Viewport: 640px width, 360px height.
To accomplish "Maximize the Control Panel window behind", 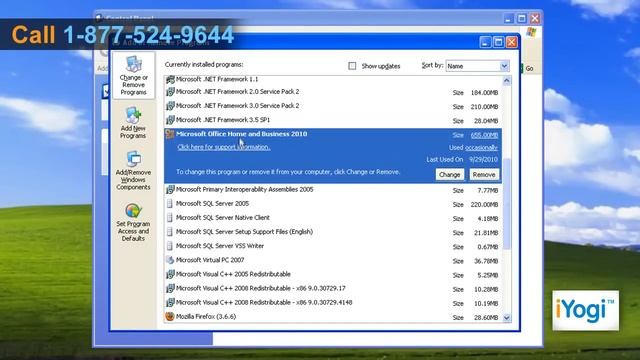I will tap(522, 18).
